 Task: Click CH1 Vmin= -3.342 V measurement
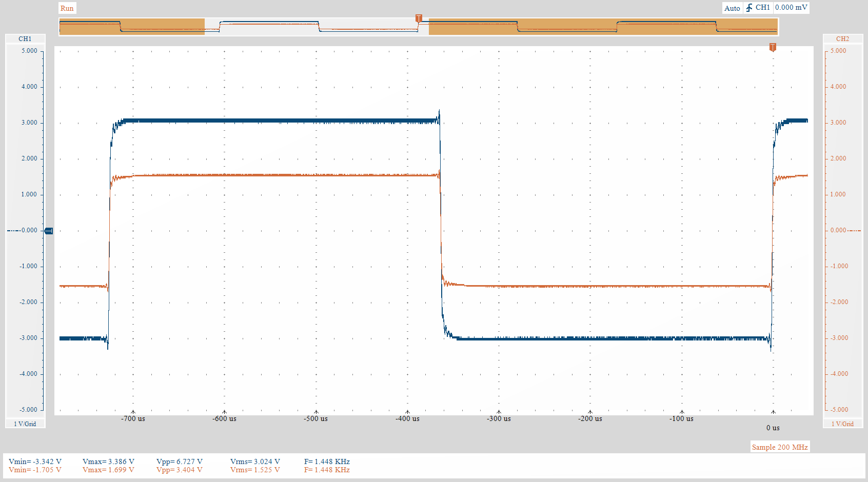pos(35,461)
